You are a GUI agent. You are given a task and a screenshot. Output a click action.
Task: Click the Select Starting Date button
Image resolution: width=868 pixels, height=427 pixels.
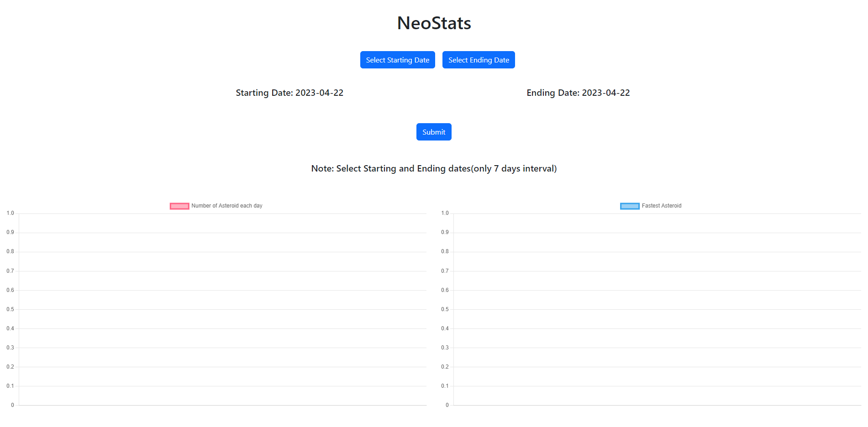point(397,60)
